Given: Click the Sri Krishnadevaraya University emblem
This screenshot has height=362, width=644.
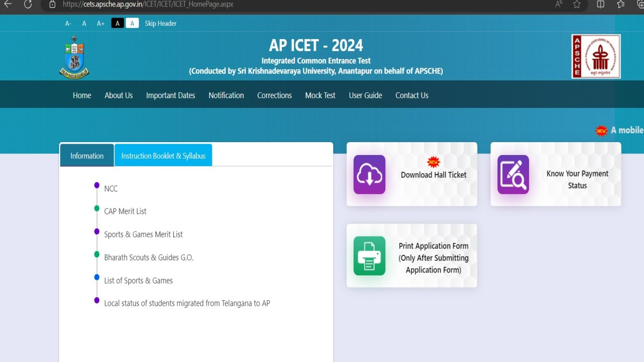Looking at the screenshot, I should click(74, 56).
